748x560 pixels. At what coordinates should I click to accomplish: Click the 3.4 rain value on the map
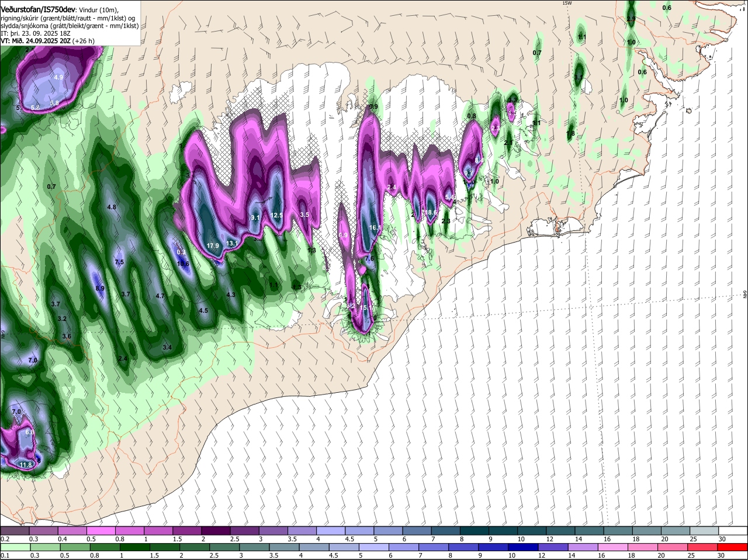click(167, 347)
